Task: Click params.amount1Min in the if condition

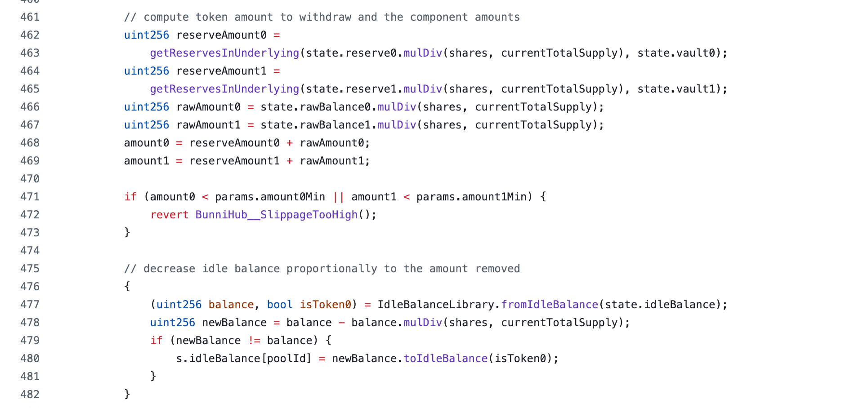Action: pos(471,197)
